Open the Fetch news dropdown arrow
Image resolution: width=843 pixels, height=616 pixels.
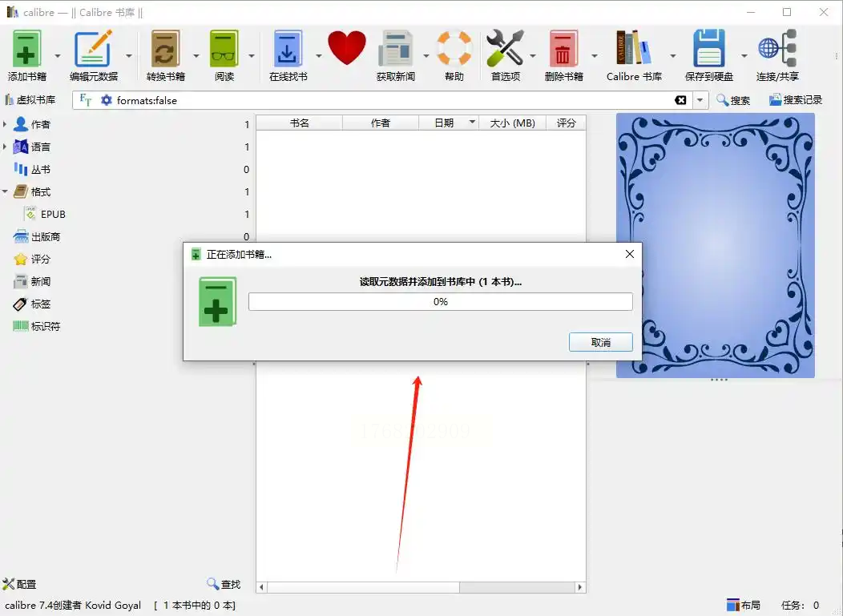(426, 55)
